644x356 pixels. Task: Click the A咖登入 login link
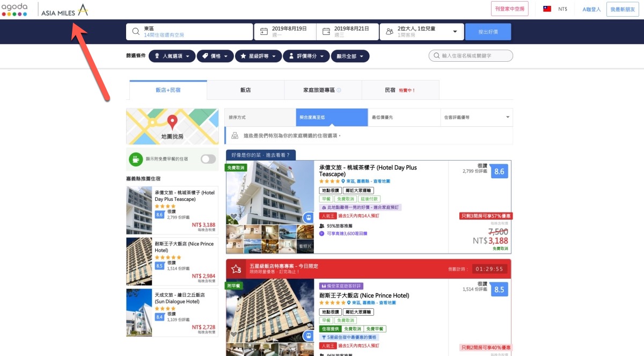point(591,9)
